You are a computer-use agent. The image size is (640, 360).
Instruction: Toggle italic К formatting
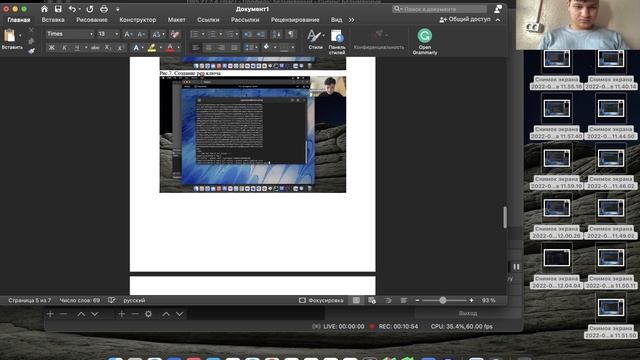[x=64, y=48]
